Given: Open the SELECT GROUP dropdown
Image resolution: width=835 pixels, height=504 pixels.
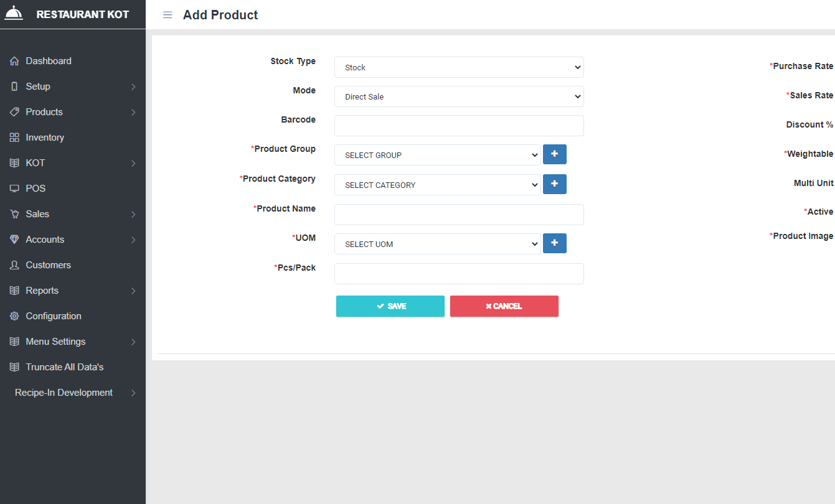Looking at the screenshot, I should [437, 155].
